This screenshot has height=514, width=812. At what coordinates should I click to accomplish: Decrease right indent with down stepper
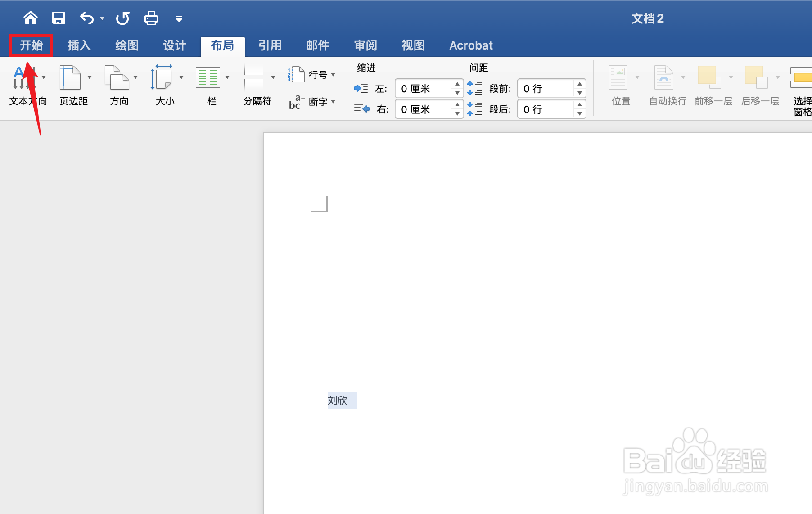tap(457, 114)
